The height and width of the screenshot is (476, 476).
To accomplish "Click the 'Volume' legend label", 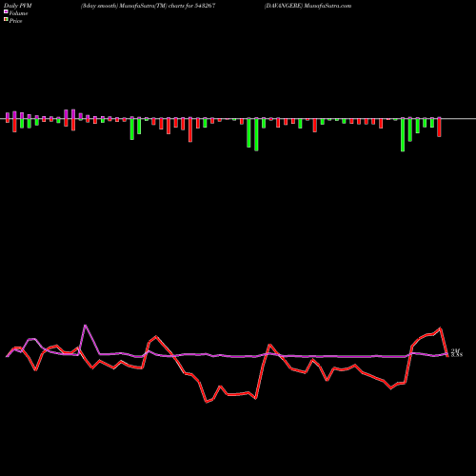I will coord(18,13).
